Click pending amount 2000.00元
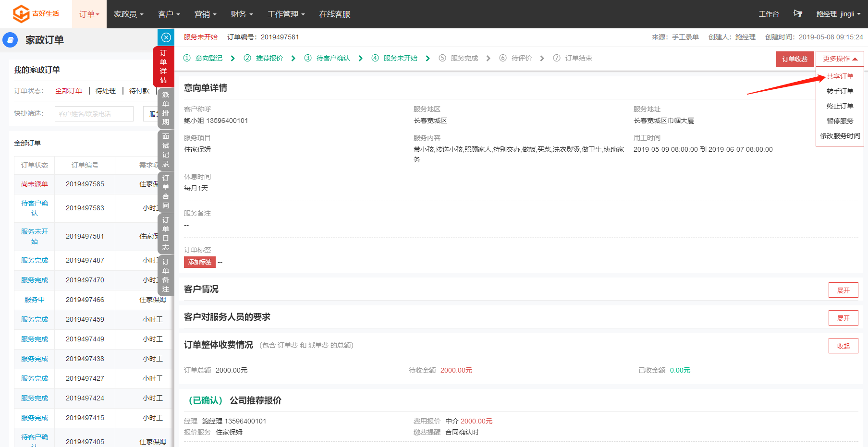 (456, 370)
